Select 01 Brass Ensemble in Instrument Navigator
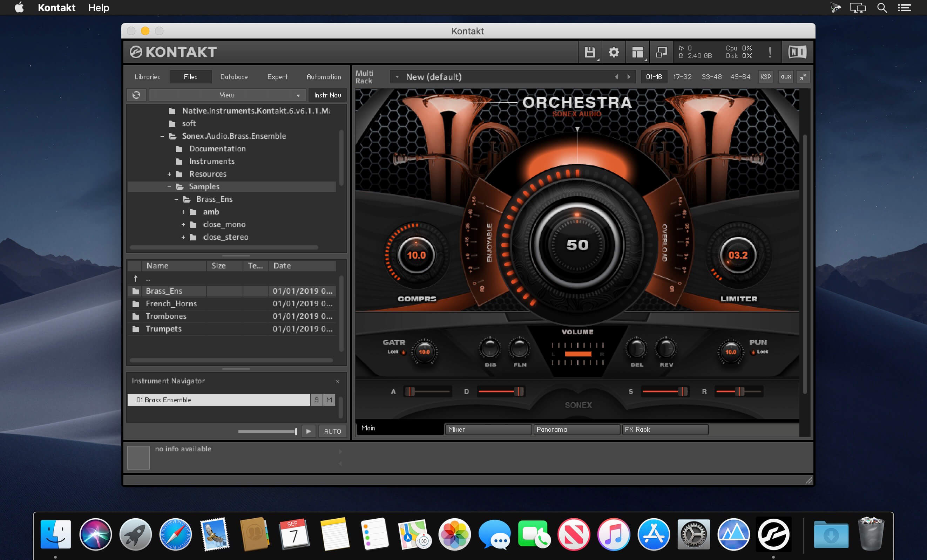This screenshot has width=927, height=560. point(218,400)
